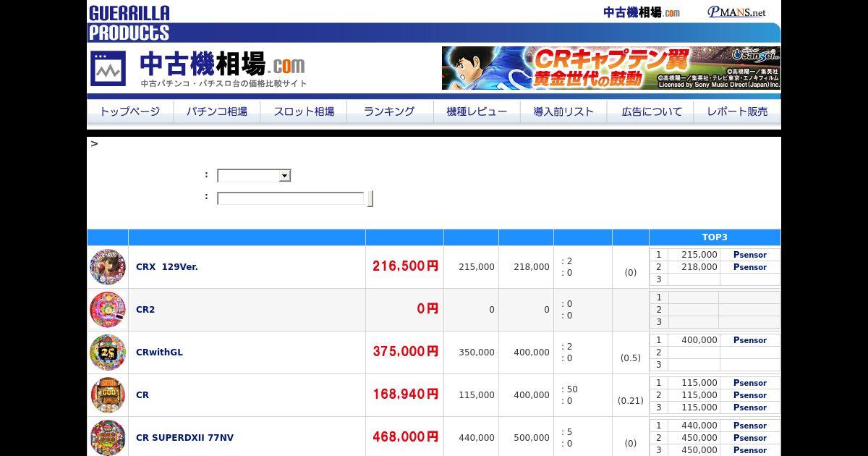
Task: Focus the search text field
Action: pyautogui.click(x=291, y=198)
